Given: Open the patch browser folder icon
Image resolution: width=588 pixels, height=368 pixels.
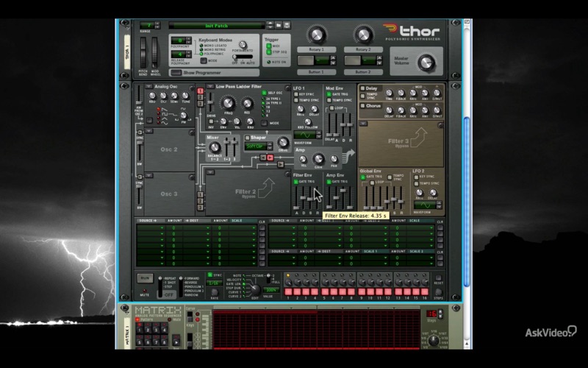Looking at the screenshot, I should [279, 26].
